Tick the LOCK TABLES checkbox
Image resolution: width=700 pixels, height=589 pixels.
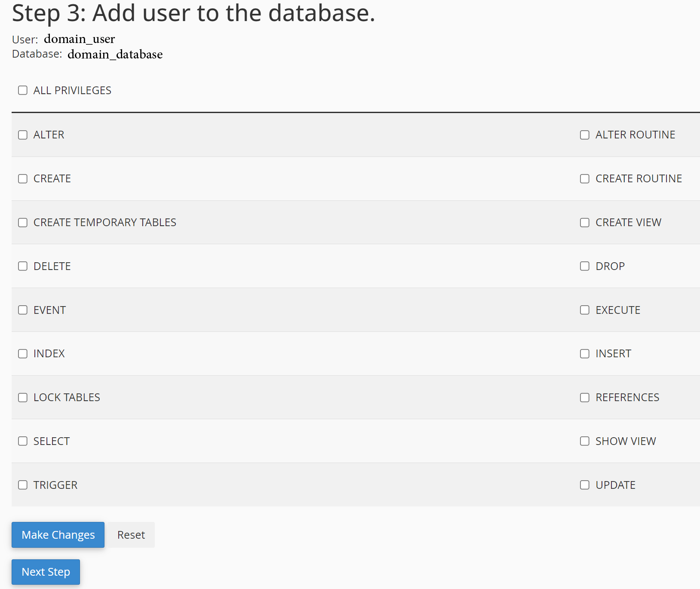pos(23,398)
